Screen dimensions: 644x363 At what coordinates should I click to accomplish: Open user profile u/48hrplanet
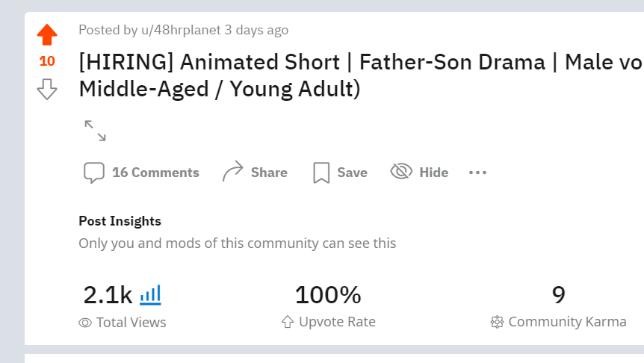click(181, 30)
